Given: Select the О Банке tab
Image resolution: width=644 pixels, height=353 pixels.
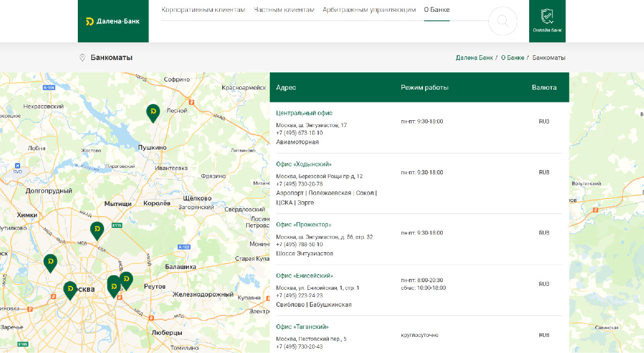Looking at the screenshot, I should (x=437, y=10).
